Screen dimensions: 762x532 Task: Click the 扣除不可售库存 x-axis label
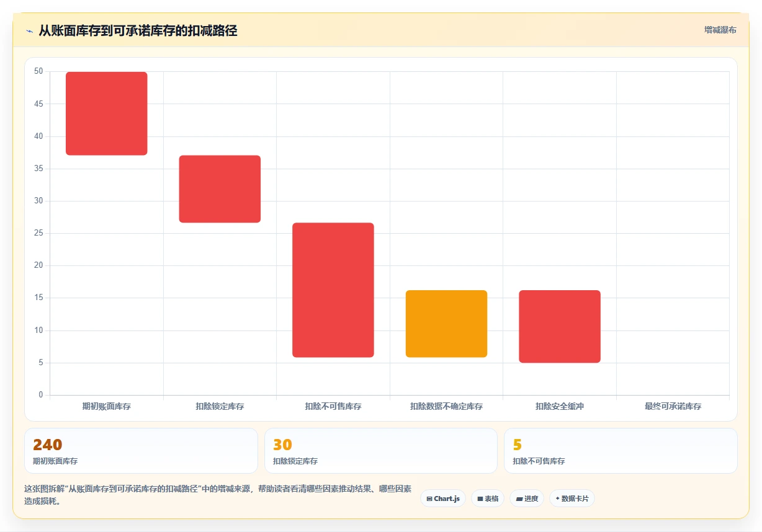[x=333, y=407]
